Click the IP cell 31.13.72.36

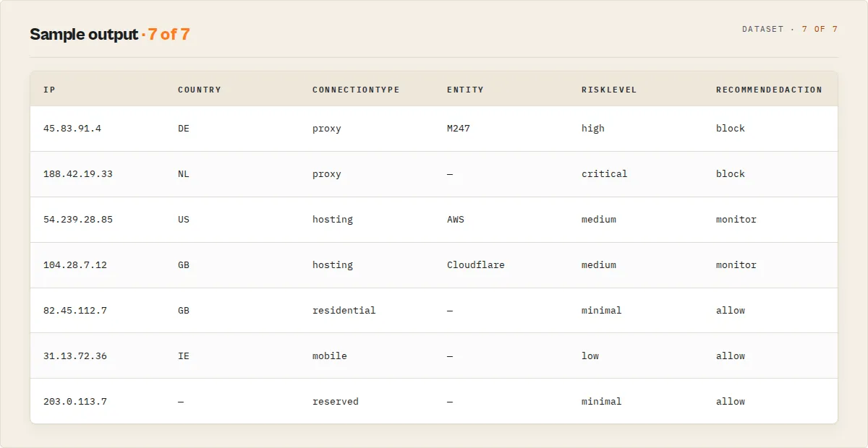pyautogui.click(x=75, y=356)
